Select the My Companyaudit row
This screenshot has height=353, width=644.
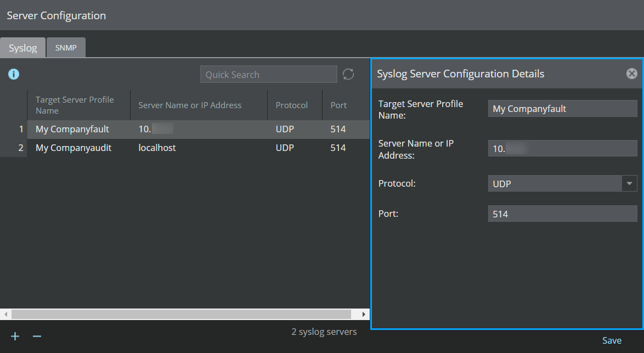[185, 148]
